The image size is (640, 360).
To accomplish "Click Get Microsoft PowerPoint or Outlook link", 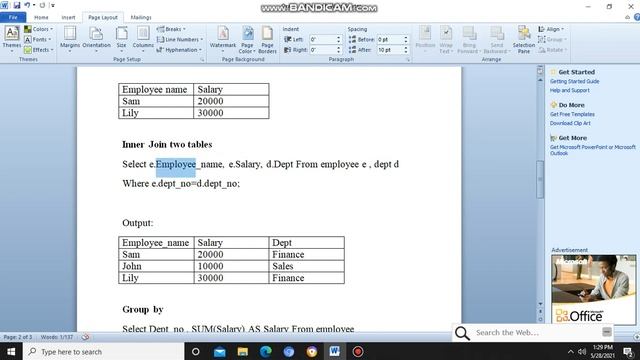I will pyautogui.click(x=593, y=150).
